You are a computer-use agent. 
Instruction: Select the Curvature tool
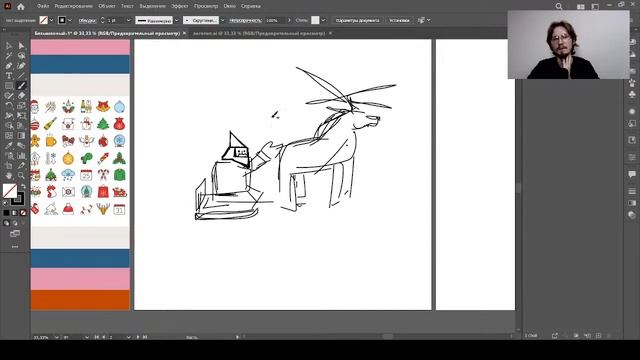21,66
